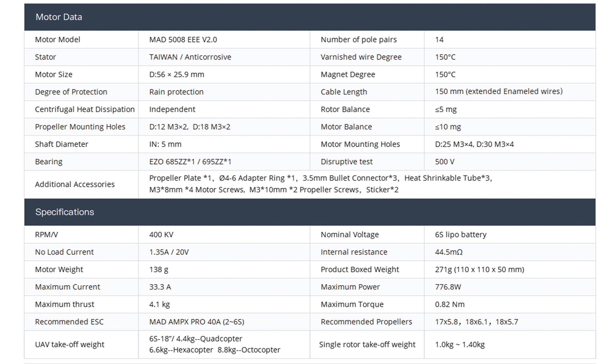This screenshot has width=612, height=364.
Task: Click the Number of pole pairs label
Action: [359, 40]
